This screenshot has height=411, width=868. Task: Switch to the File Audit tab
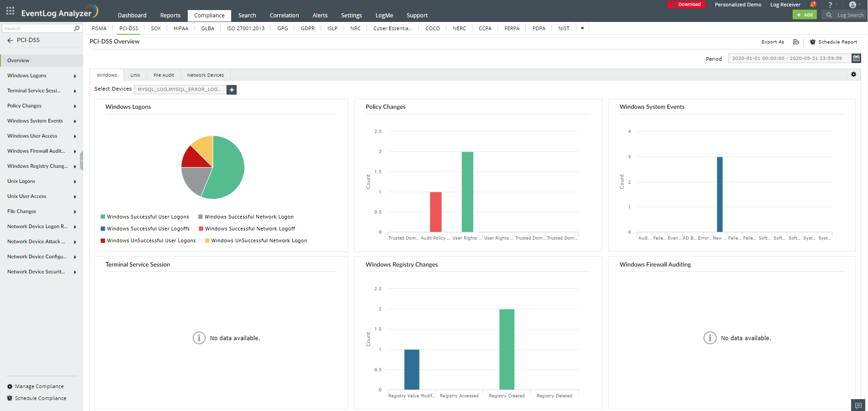pos(164,75)
